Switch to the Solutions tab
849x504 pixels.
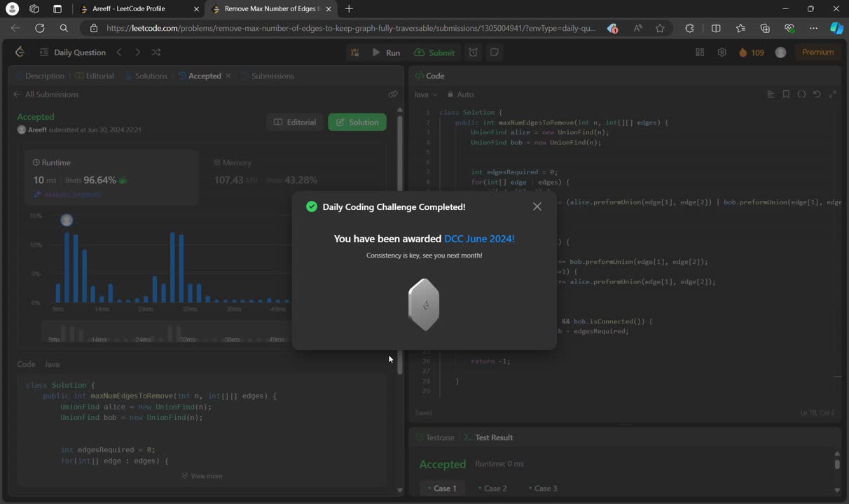click(146, 76)
